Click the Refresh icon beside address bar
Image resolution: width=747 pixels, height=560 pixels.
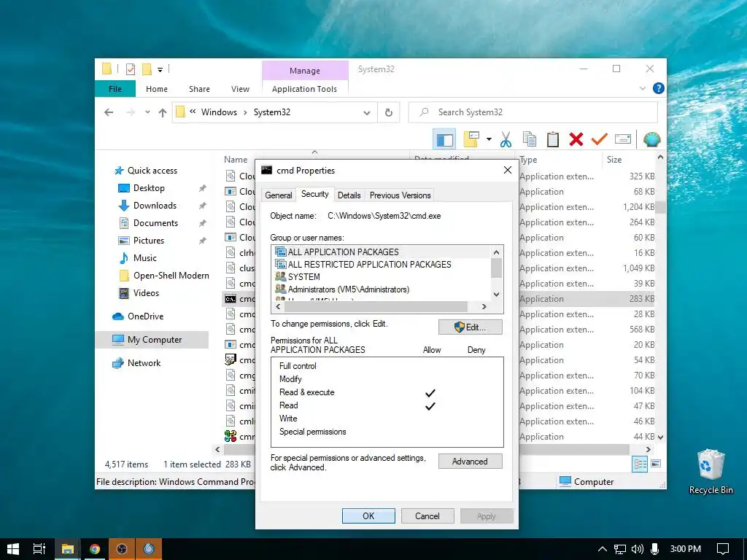tap(389, 112)
